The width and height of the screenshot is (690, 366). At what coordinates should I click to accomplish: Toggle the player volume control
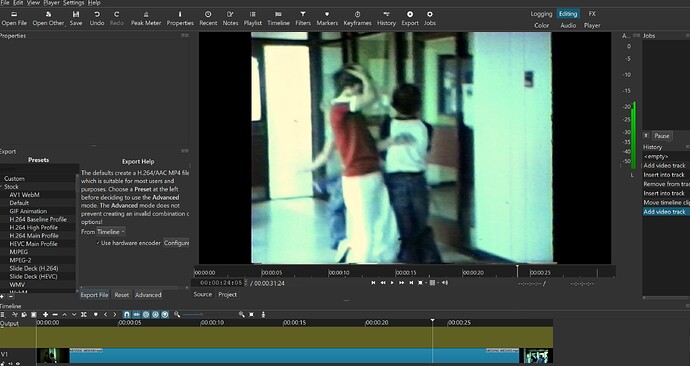[x=444, y=283]
